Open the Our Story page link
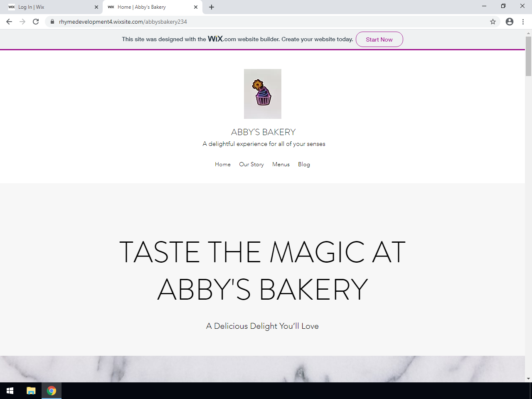The width and height of the screenshot is (532, 399). [x=251, y=164]
